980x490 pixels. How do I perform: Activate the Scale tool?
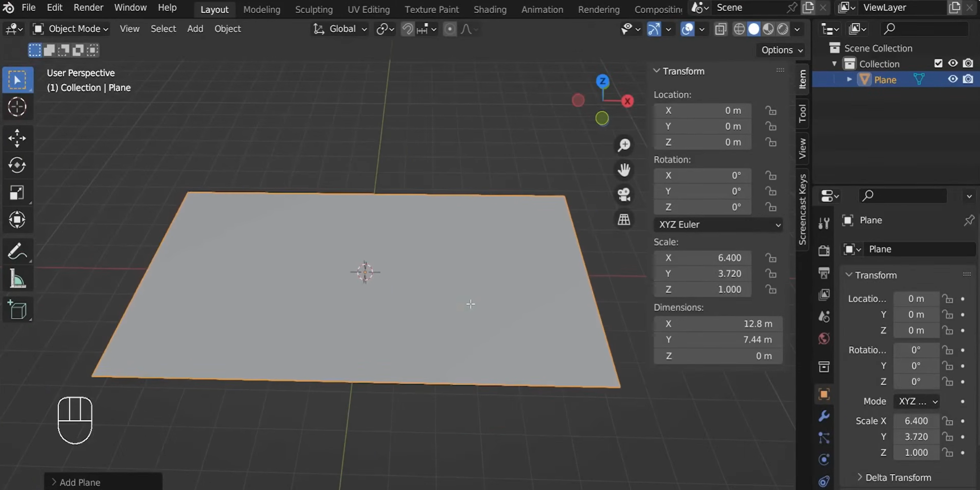coord(17,193)
